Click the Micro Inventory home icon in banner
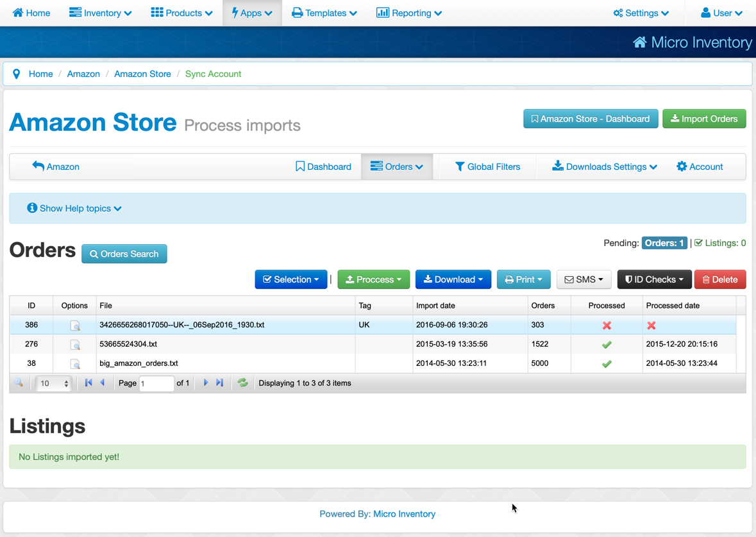This screenshot has width=756, height=537. 640,42
